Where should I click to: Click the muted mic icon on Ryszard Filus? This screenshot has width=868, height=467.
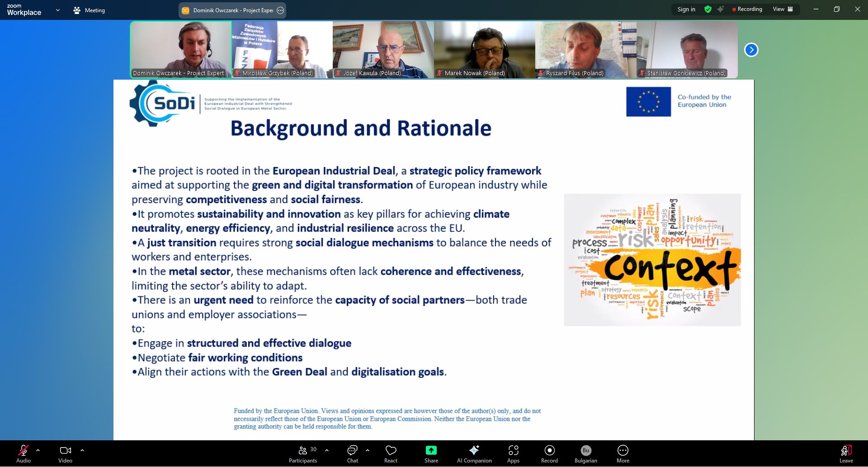[540, 73]
